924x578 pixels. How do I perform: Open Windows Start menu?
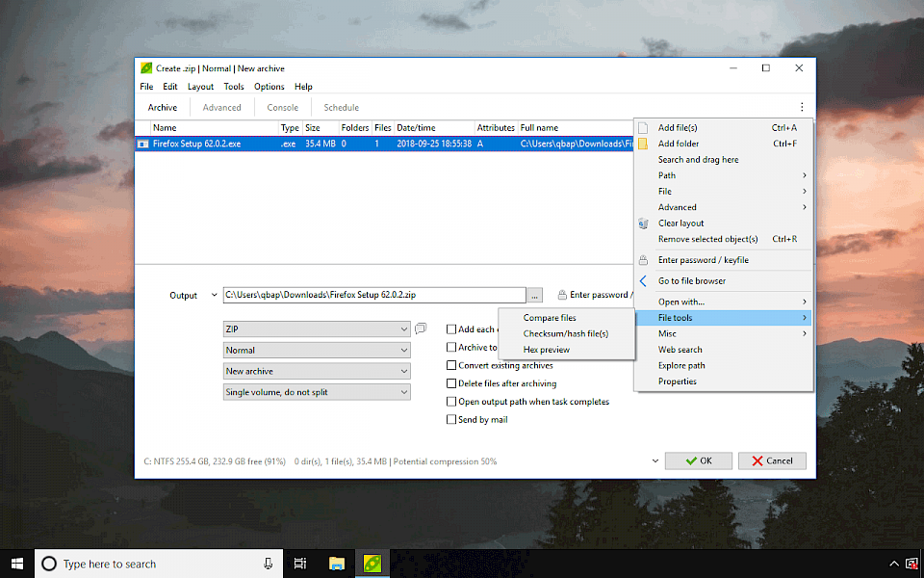pos(17,564)
